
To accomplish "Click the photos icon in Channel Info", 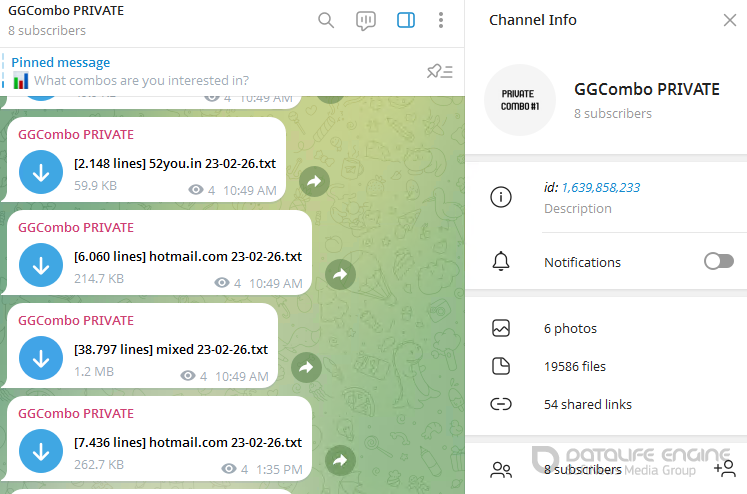I will pyautogui.click(x=501, y=328).
